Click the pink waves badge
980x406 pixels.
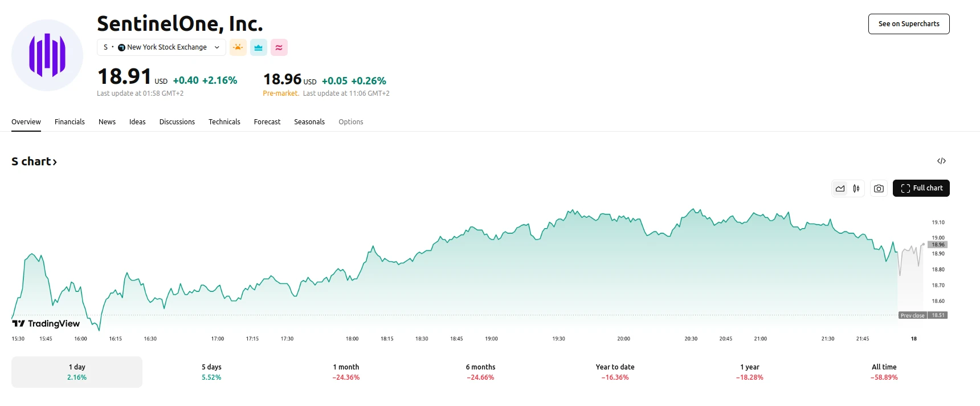point(279,47)
